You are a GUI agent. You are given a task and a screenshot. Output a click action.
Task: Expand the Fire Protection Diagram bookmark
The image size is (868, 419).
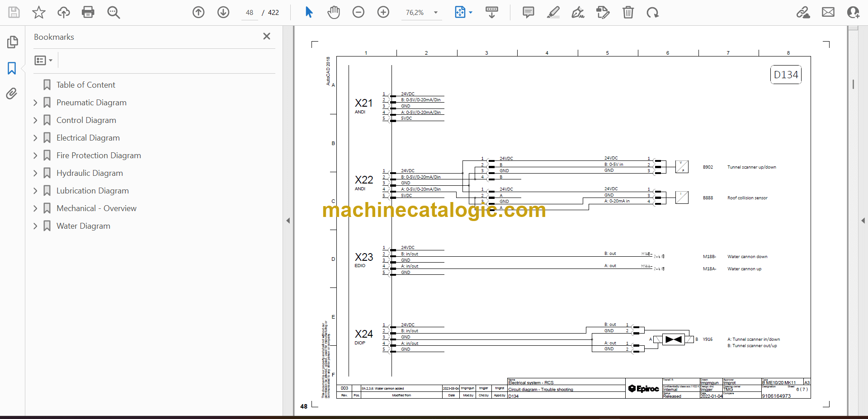pos(35,155)
